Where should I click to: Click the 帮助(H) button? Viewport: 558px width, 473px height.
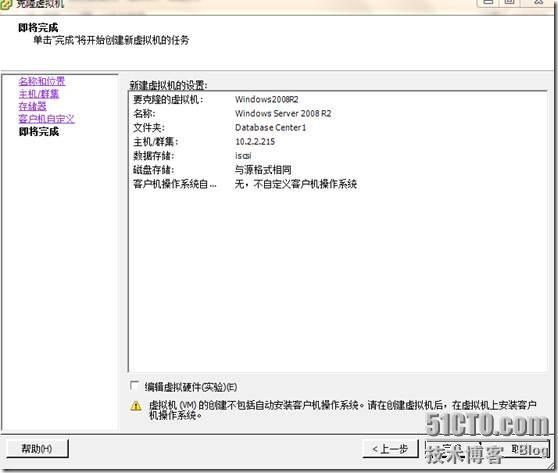pos(37,448)
